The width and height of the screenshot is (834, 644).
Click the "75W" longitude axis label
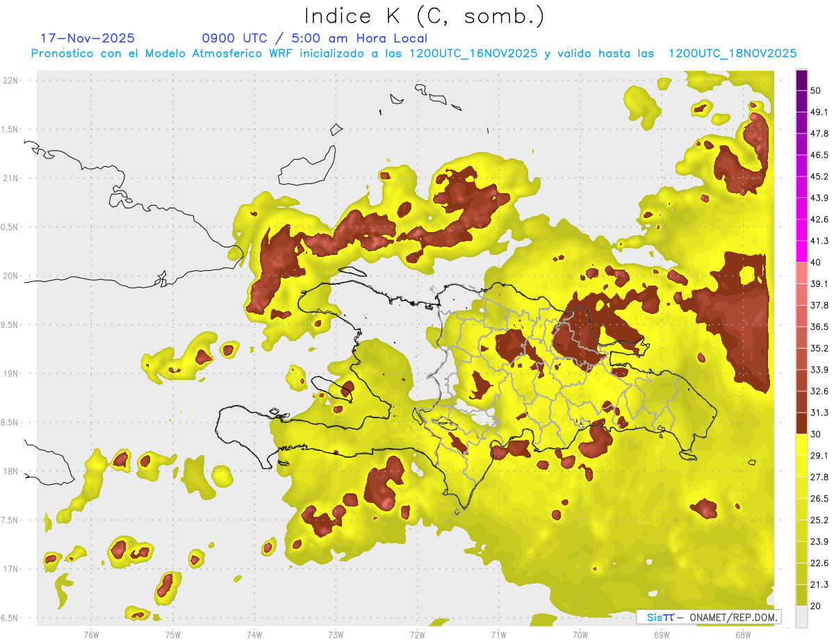click(x=173, y=634)
